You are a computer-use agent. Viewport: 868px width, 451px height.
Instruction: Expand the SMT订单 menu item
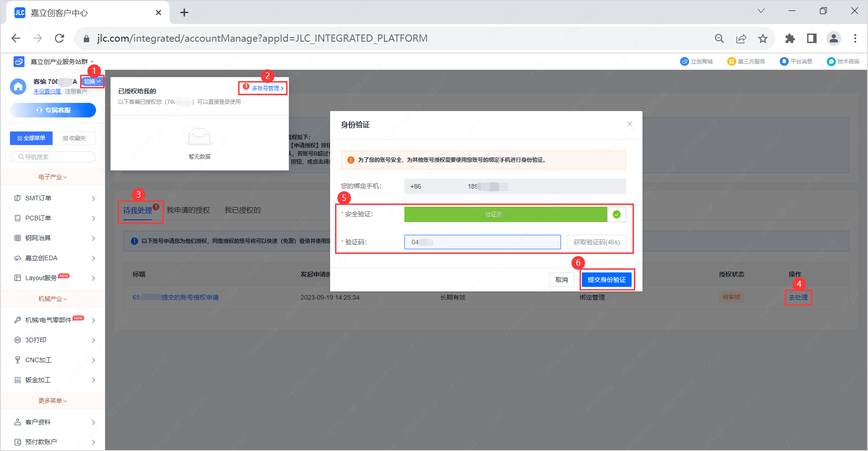coord(53,198)
